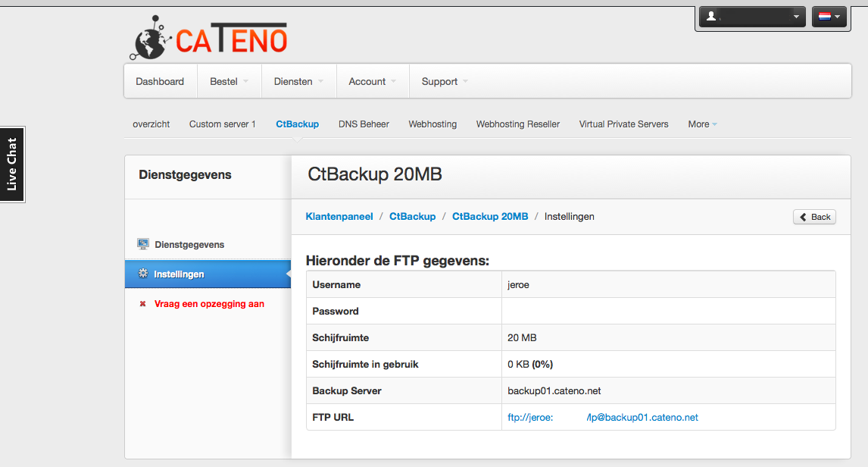Screen dimensions: 868x467
Task: Open Instellingen in the sidebar
Action: tap(208, 274)
